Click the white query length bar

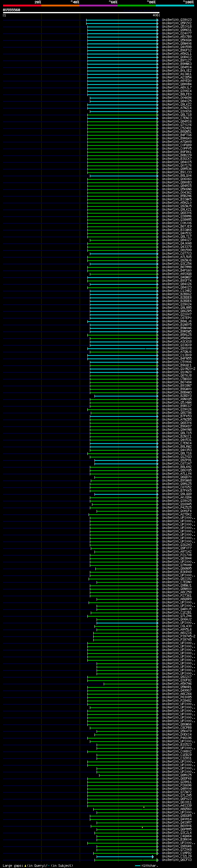point(81,12)
